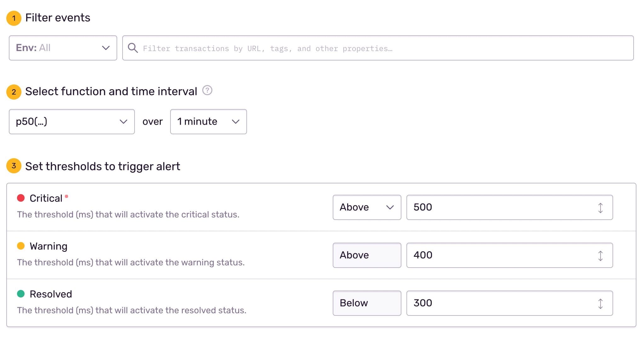Click the Resolved Below condition field

coord(367,303)
